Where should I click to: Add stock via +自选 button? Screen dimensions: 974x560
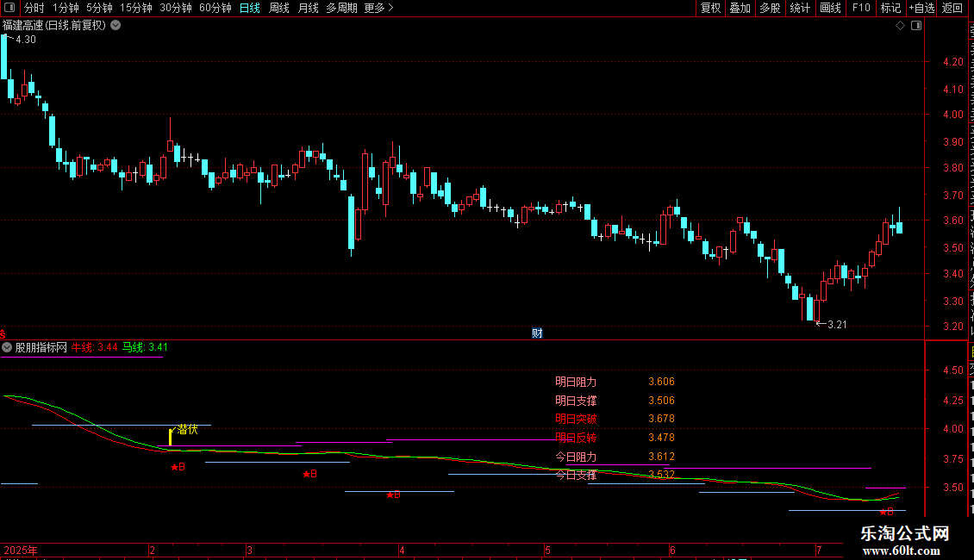(921, 8)
